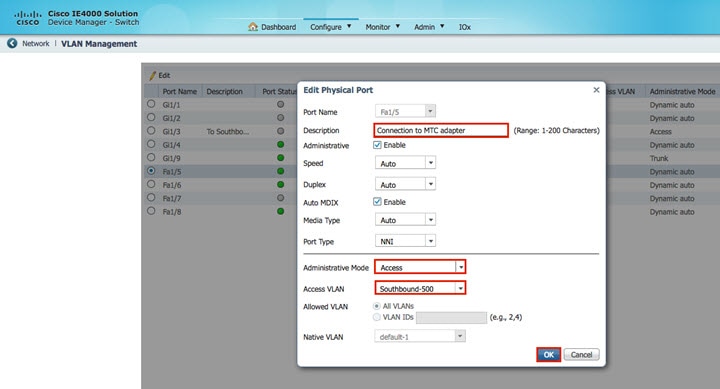Click the Description text field
Image resolution: width=720 pixels, height=389 pixels.
441,130
